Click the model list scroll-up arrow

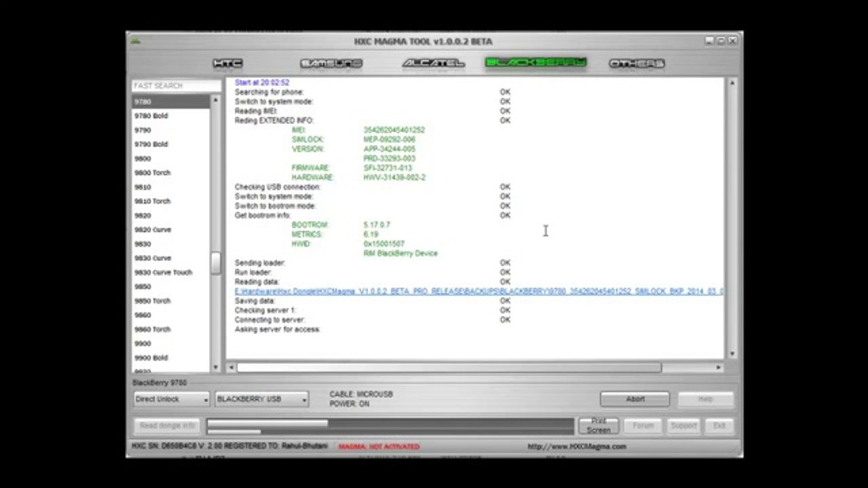[x=216, y=100]
